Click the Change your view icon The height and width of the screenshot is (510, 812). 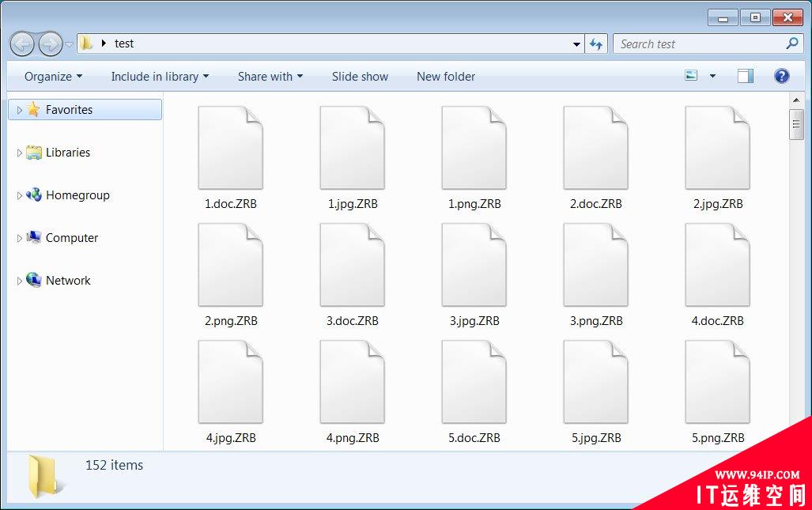(691, 76)
